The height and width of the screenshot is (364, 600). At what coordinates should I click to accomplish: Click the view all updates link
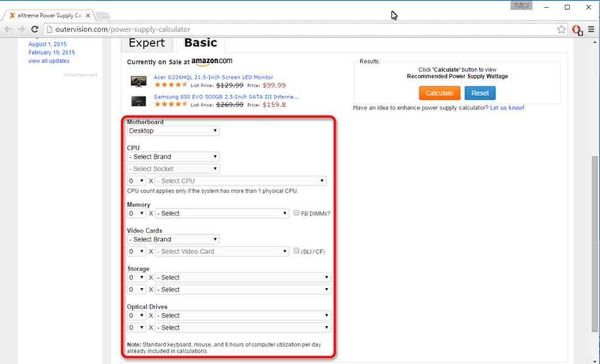point(49,61)
